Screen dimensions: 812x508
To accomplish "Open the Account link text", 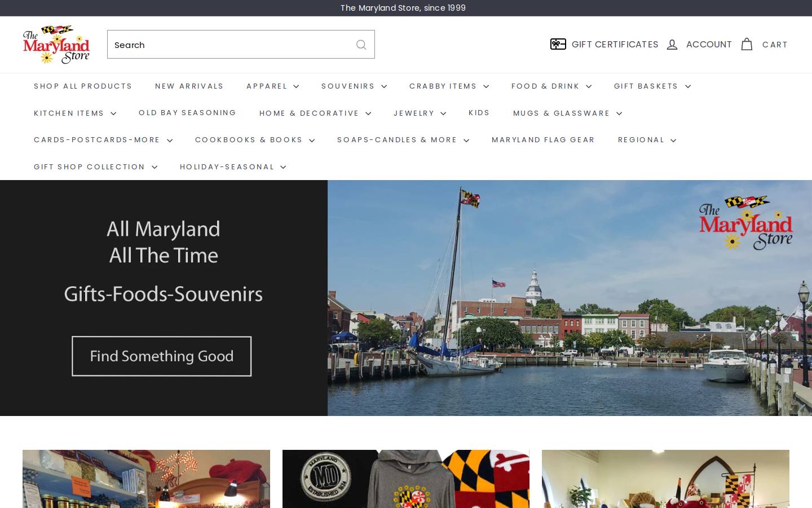I will [x=709, y=45].
